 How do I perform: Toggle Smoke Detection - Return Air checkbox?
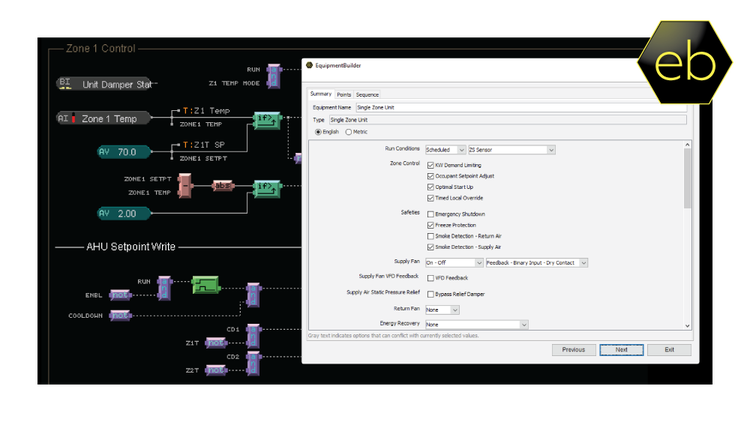[x=430, y=236]
